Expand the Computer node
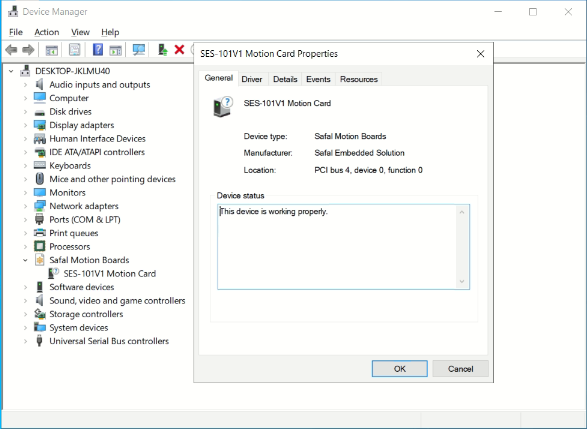 25,98
